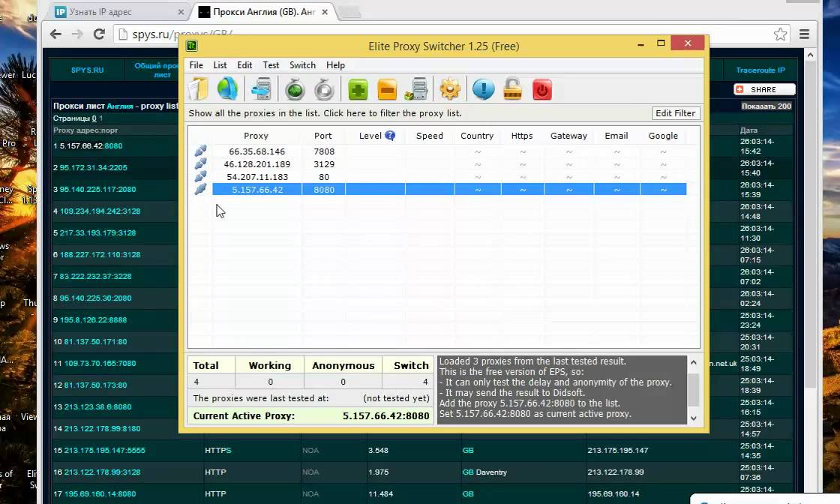840x504 pixels.
Task: Open the Help menu
Action: 336,64
